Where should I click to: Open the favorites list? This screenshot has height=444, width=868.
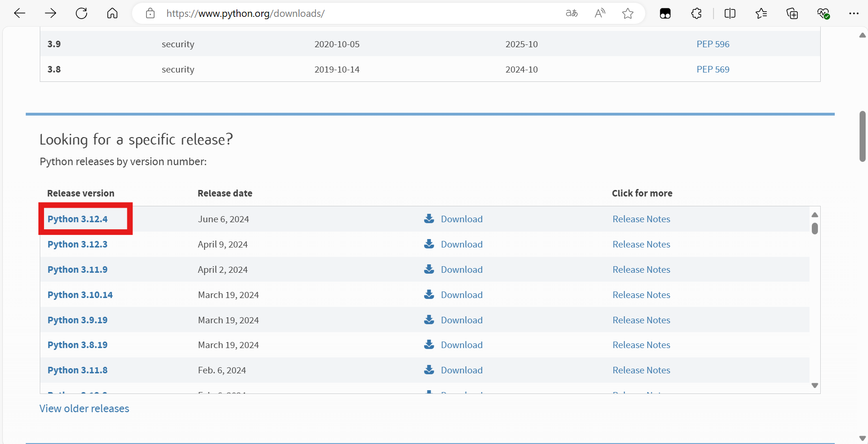[761, 14]
